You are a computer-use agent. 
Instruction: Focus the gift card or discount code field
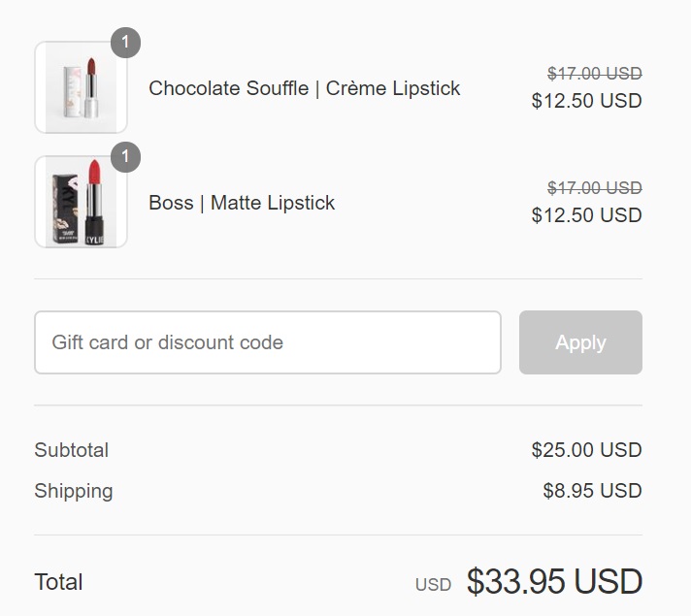[x=267, y=342]
